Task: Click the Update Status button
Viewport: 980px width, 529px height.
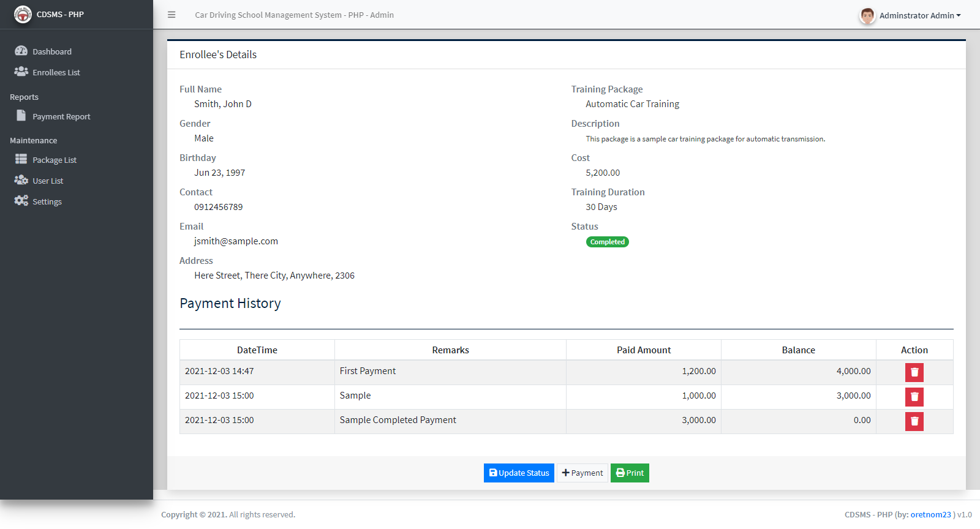Action: (519, 473)
